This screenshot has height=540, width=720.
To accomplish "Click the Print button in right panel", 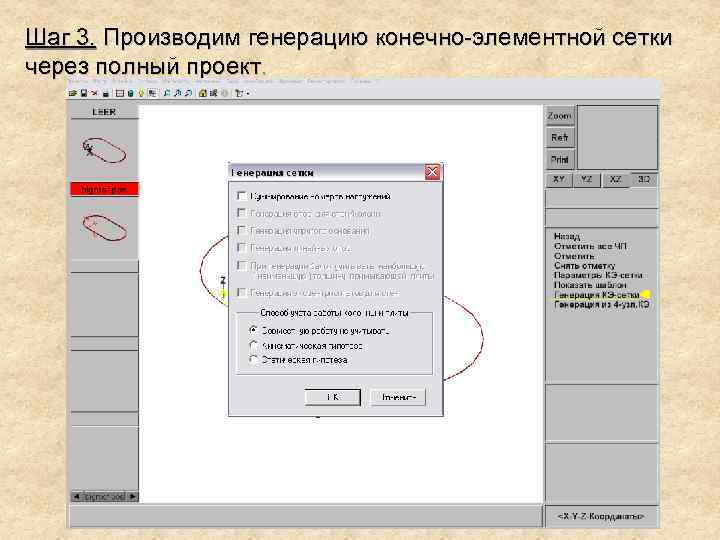I will tap(560, 160).
